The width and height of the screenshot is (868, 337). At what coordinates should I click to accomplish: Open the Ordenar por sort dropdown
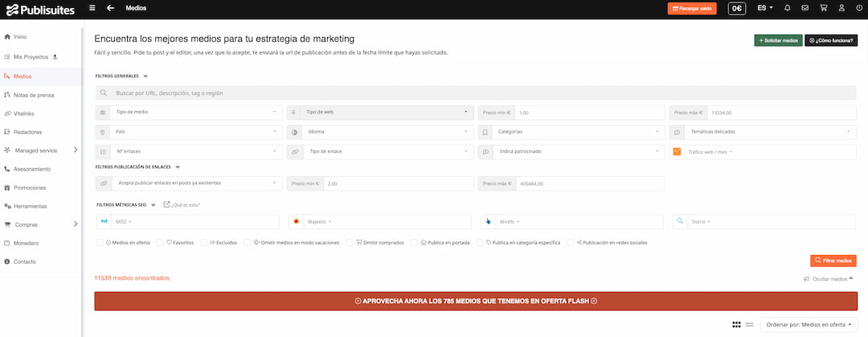tap(806, 324)
